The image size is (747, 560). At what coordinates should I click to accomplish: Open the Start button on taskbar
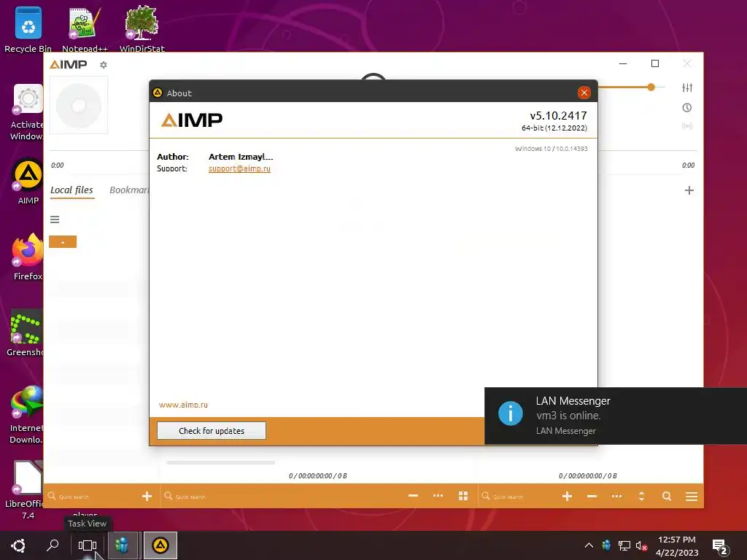pos(18,545)
